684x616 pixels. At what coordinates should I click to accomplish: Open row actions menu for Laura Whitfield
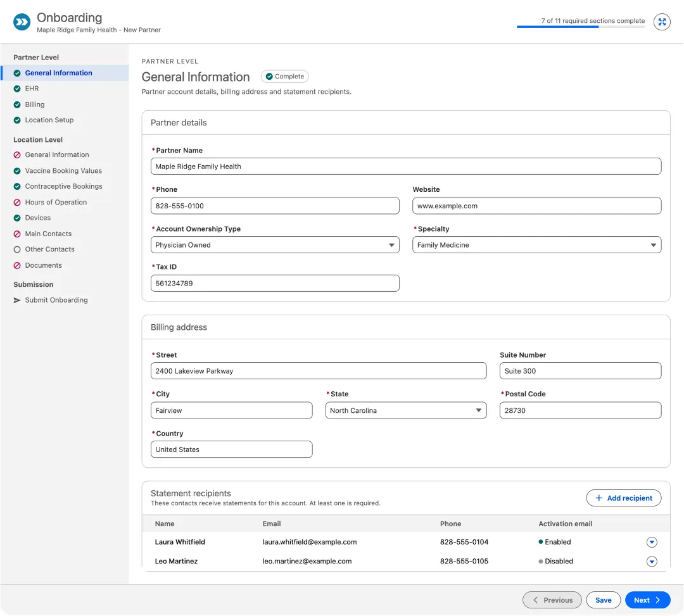click(x=652, y=543)
